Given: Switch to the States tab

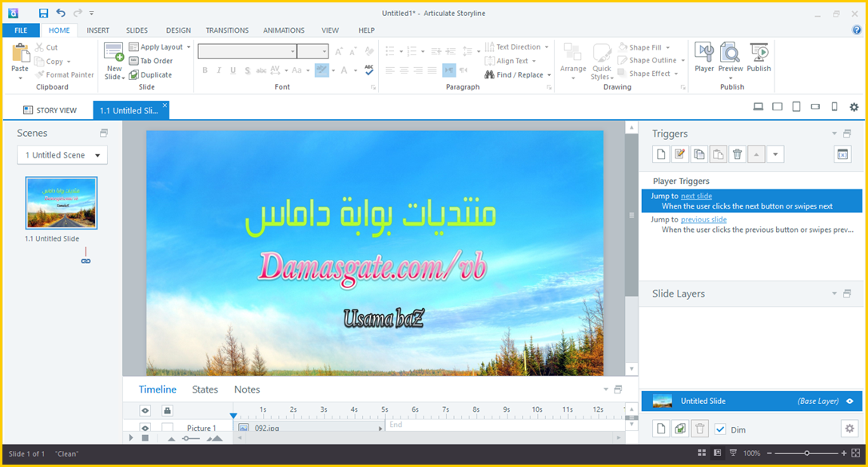Looking at the screenshot, I should [x=205, y=389].
